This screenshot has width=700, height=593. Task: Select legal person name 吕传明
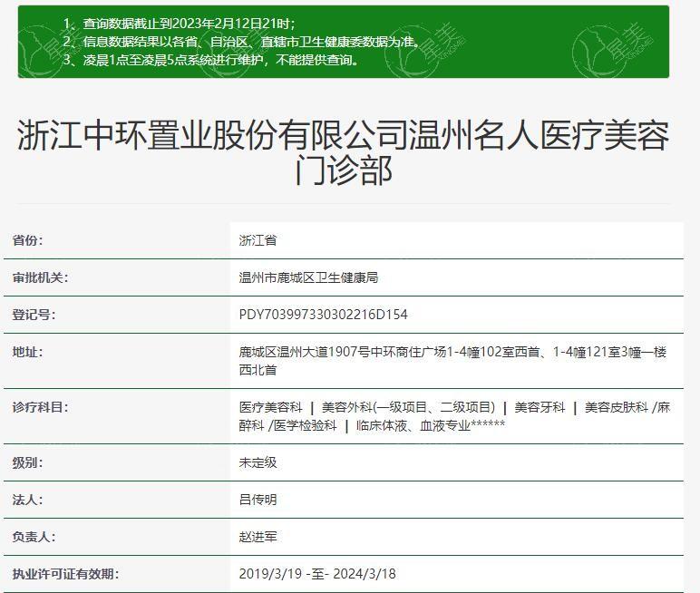point(258,500)
